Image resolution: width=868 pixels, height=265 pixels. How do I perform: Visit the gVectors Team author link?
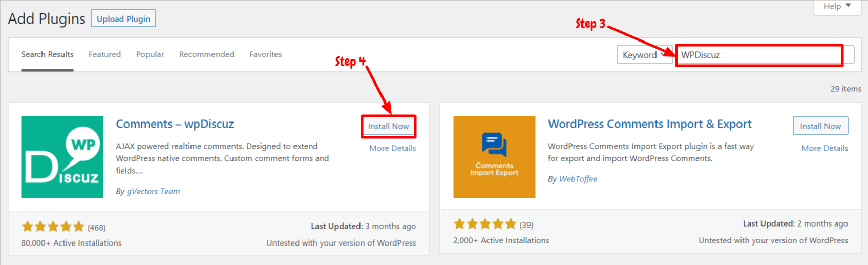[x=153, y=191]
